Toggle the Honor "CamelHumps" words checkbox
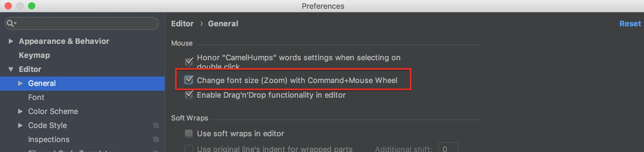This screenshot has width=644, height=152. [189, 61]
